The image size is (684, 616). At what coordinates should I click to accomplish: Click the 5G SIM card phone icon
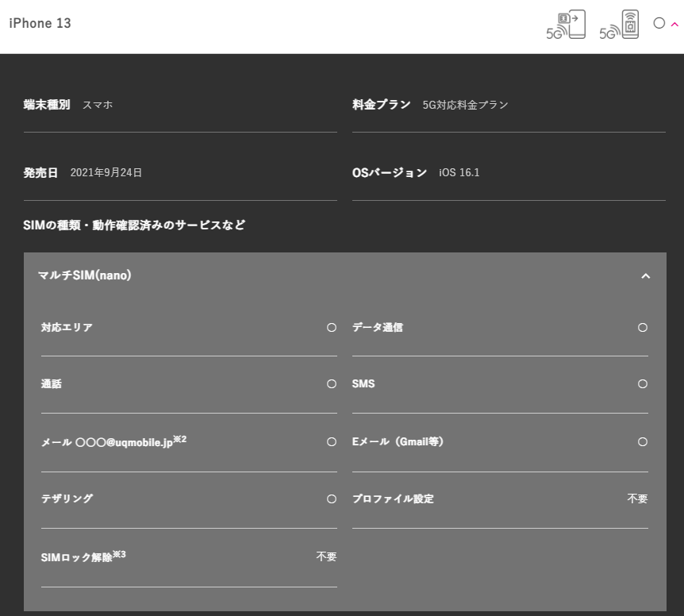[x=566, y=25]
